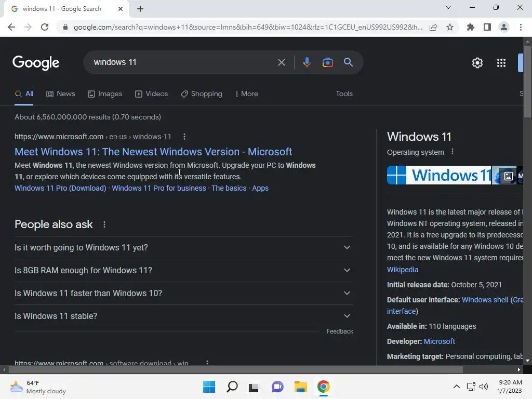The width and height of the screenshot is (532, 399).
Task: Open the Chrome profile avatar
Action: (x=504, y=27)
